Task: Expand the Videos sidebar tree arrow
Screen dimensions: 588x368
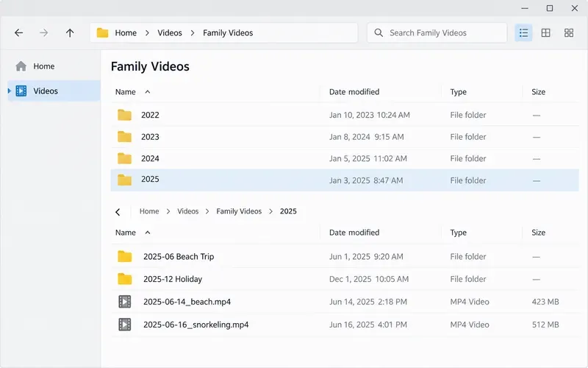Action: pos(10,91)
